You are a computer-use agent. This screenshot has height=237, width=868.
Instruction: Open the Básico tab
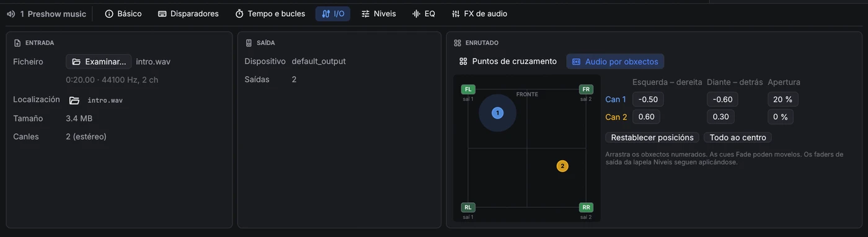123,14
